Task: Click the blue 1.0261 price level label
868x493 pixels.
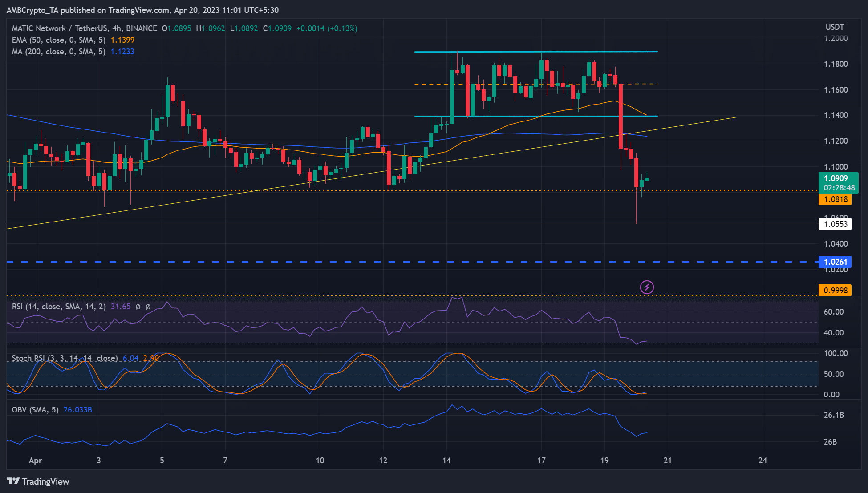Action: pos(835,262)
